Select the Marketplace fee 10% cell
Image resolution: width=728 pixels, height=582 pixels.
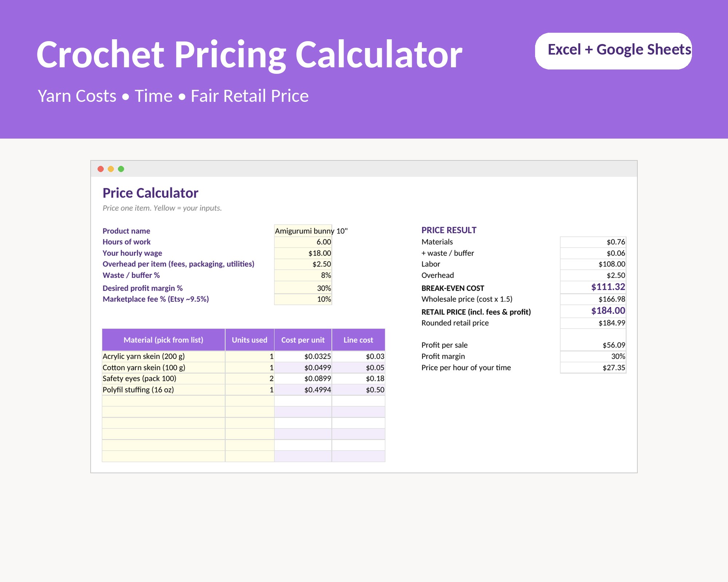pos(303,299)
